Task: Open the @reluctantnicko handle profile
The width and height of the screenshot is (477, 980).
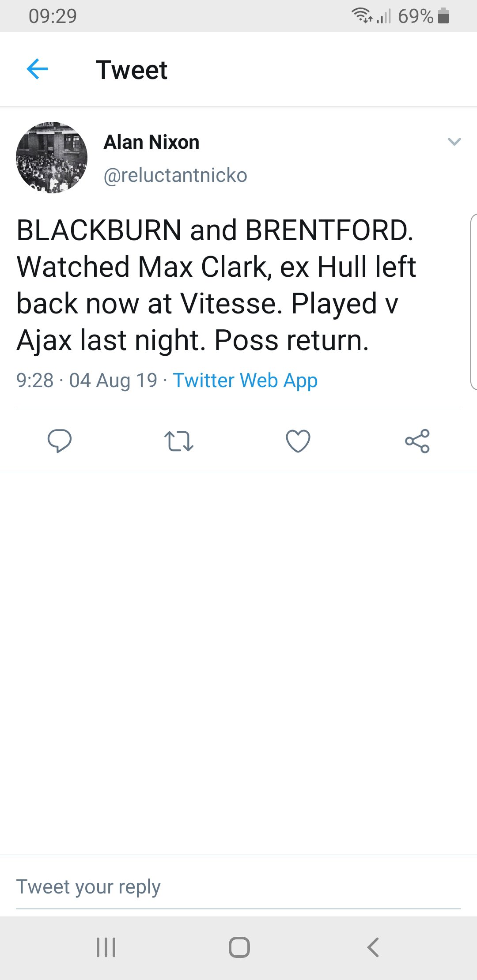Action: (x=175, y=175)
